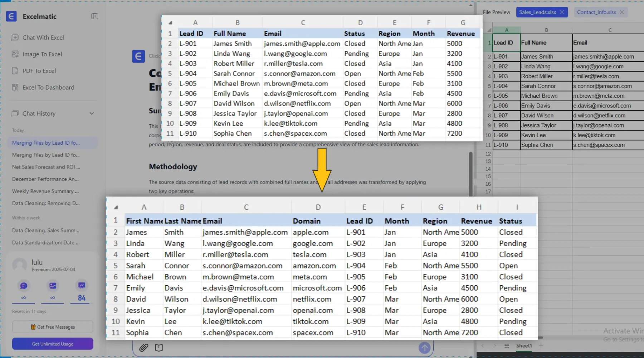644x358 pixels.
Task: Open Net Sales Forecast and ROI chat
Action: 46,167
